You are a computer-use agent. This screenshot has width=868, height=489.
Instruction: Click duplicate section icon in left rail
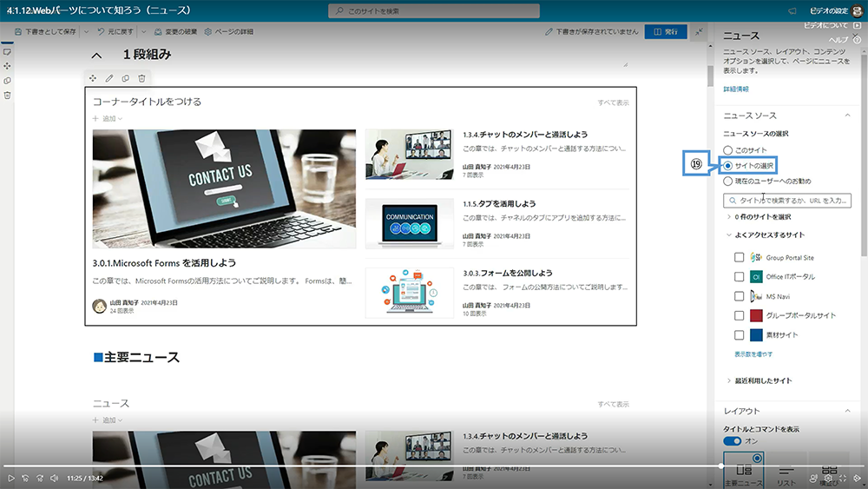click(7, 80)
